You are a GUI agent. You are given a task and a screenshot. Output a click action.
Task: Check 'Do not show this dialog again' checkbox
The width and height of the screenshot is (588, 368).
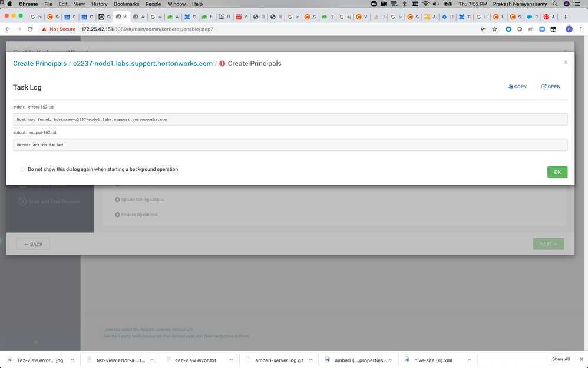pyautogui.click(x=22, y=169)
